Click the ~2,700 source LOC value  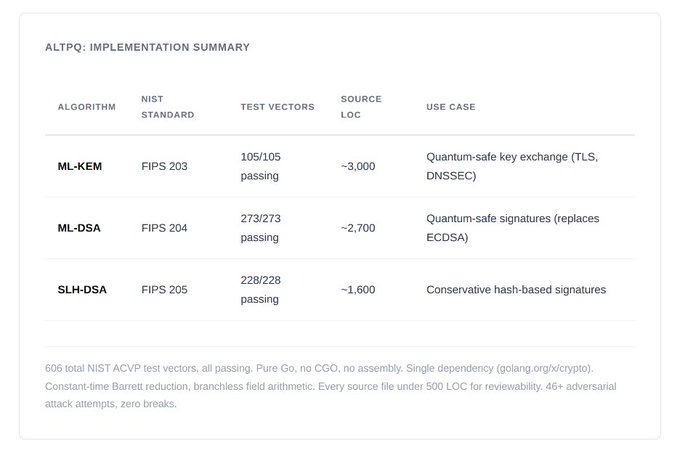point(358,228)
